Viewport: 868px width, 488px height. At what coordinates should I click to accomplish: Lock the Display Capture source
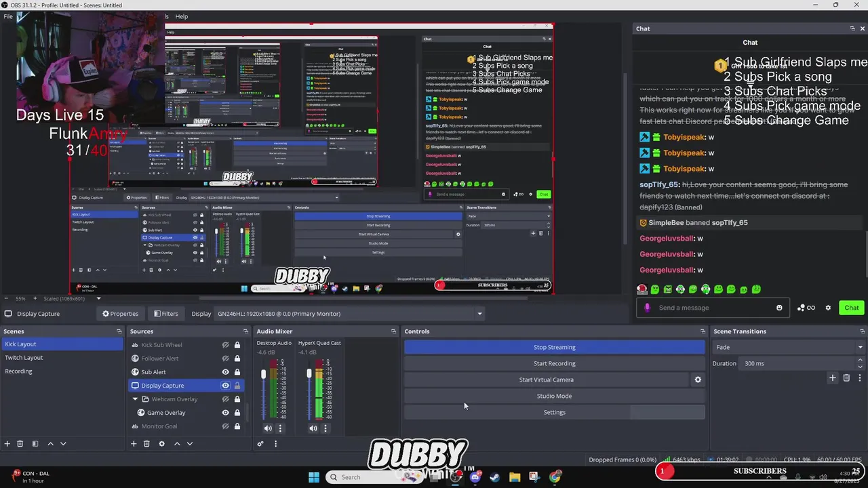237,386
